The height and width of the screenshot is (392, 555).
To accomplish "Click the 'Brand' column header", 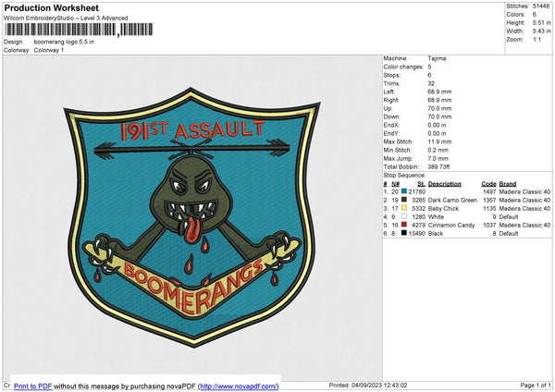I will pyautogui.click(x=508, y=184).
